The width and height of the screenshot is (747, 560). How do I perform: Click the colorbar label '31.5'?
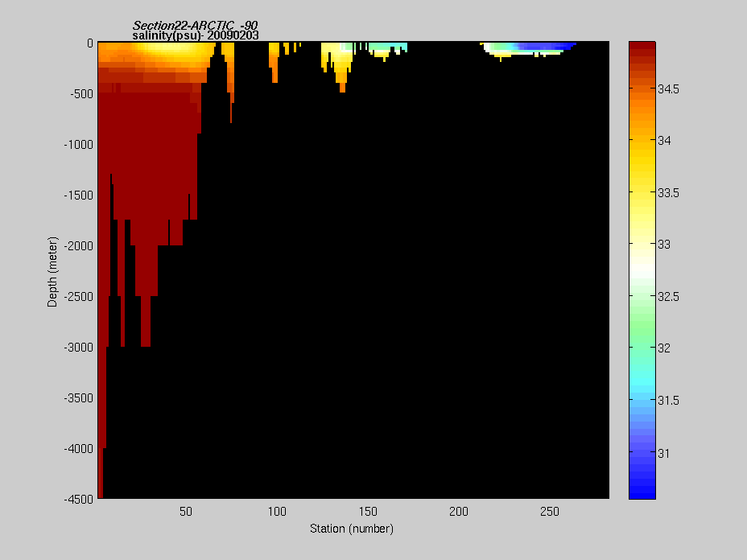(668, 401)
